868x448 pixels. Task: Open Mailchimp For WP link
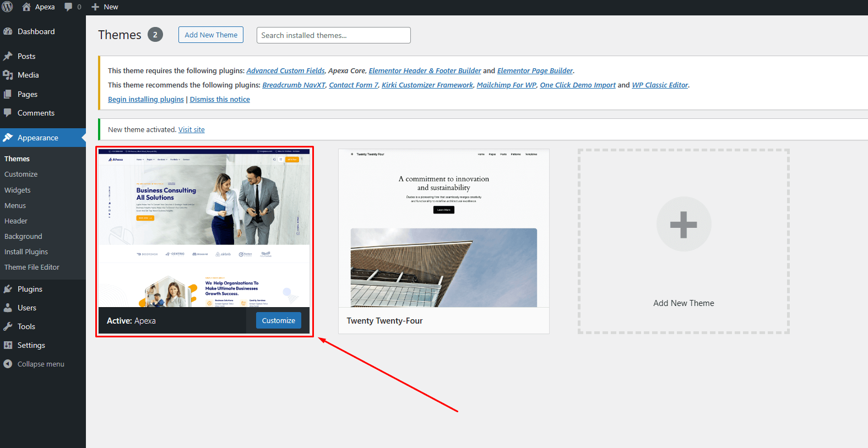[507, 85]
